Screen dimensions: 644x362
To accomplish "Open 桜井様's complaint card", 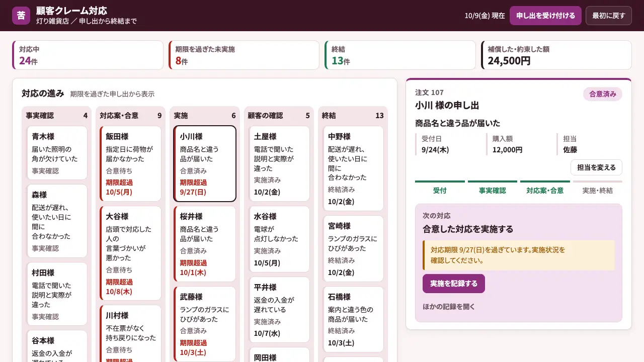I will coord(204,244).
